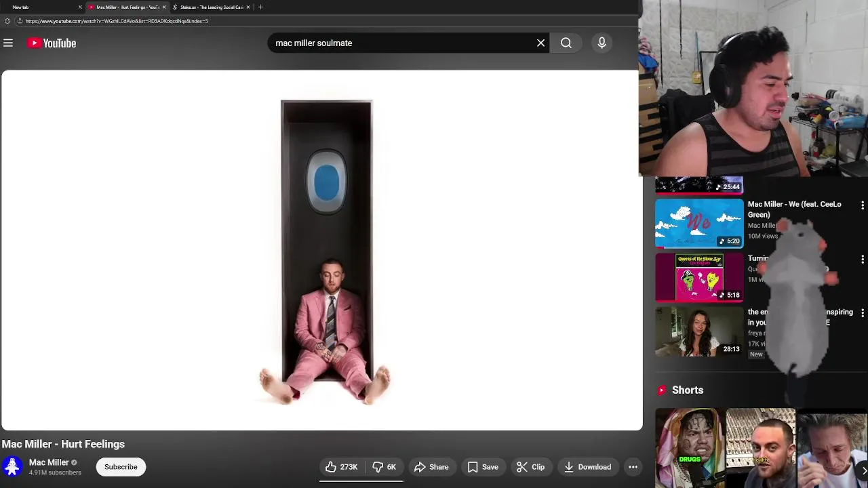Select the Mac Miller Hurt Feelings tab
Viewport: 868px width, 488px height.
point(126,7)
